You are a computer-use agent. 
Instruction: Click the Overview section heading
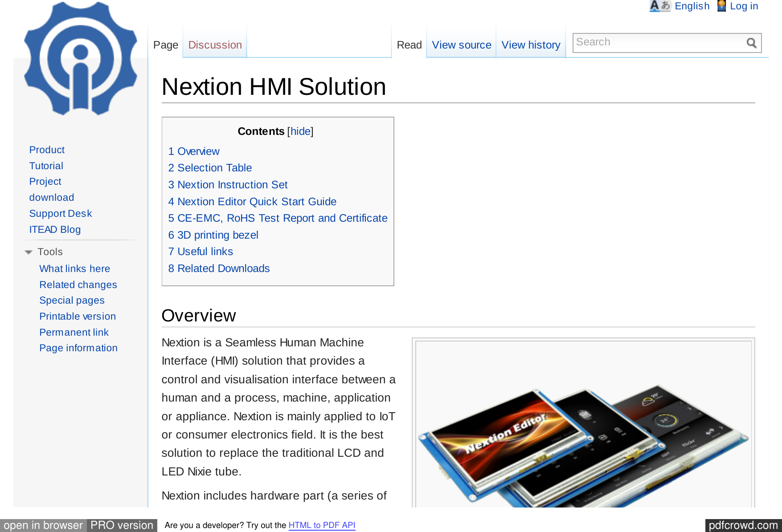(199, 316)
